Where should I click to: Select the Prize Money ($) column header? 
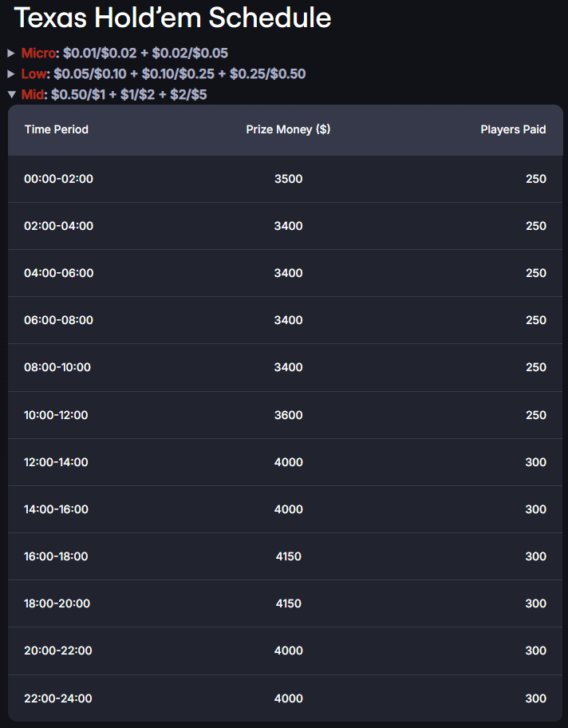pyautogui.click(x=288, y=129)
